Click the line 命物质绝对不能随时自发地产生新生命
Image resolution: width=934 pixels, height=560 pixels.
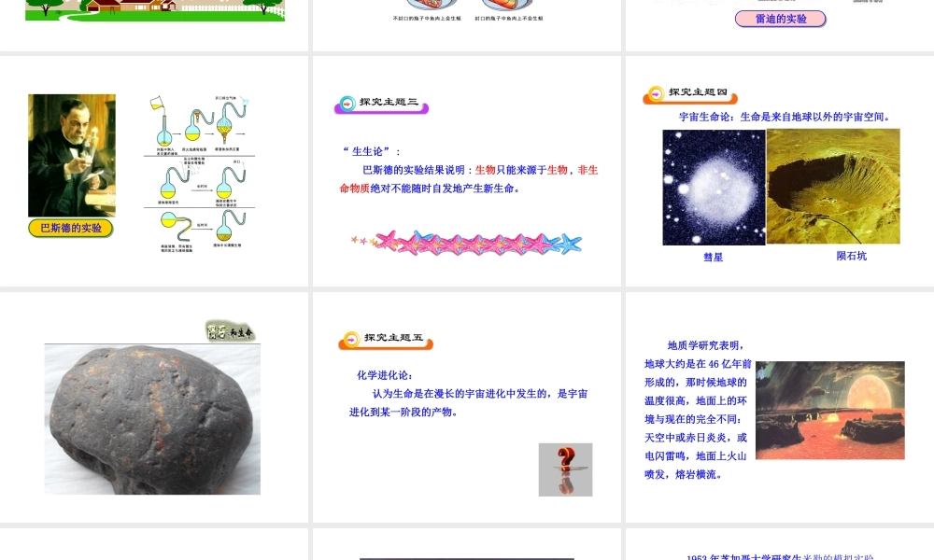[x=430, y=189]
